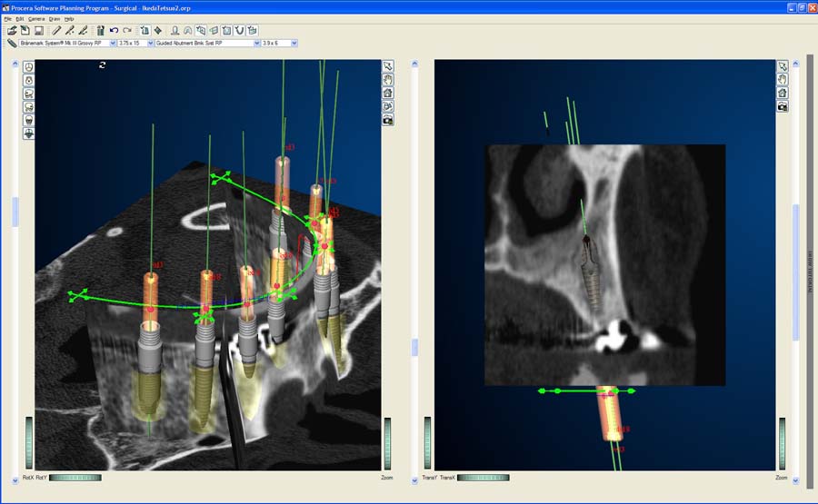Click the implant component toolbar icon
Image resolution: width=818 pixels, height=504 pixels.
tap(100, 31)
